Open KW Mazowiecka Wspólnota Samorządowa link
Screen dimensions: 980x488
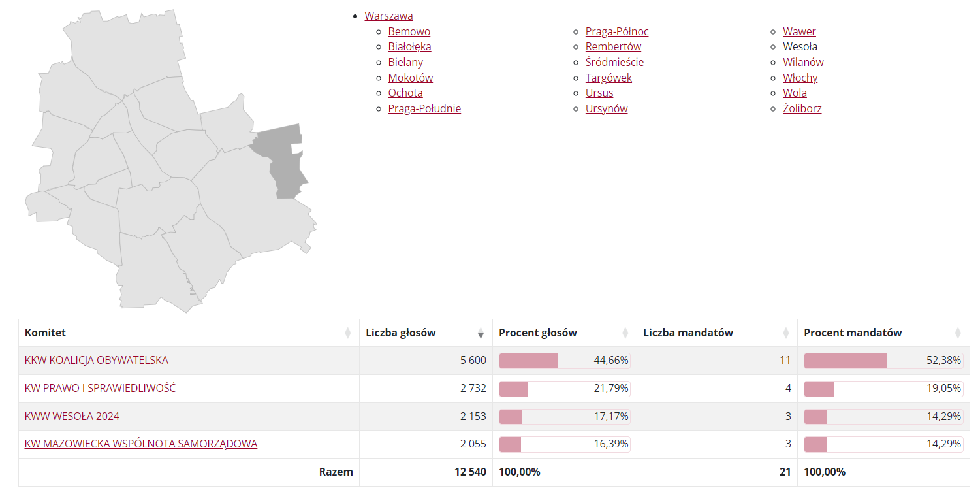(141, 444)
